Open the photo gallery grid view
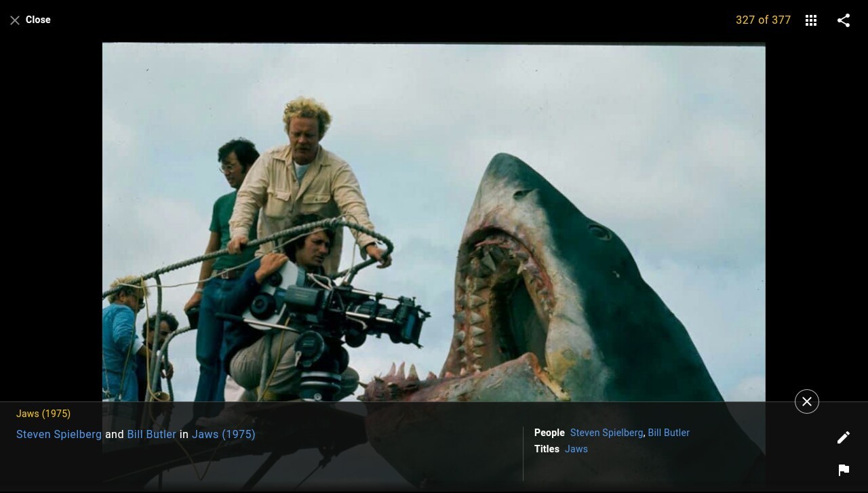This screenshot has width=868, height=493. click(x=811, y=20)
